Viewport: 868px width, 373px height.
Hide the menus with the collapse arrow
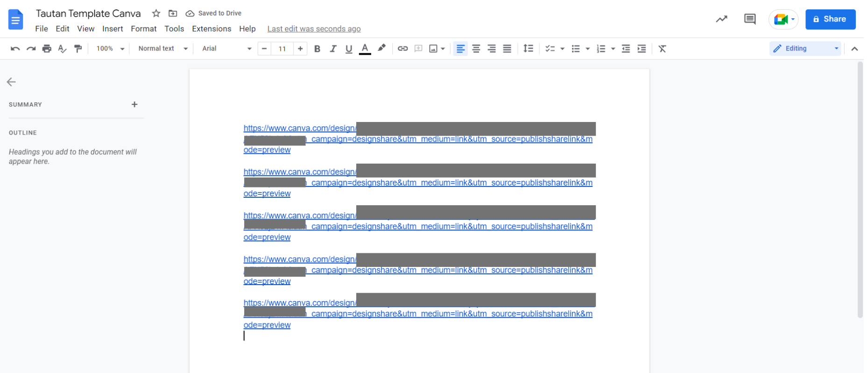tap(854, 49)
